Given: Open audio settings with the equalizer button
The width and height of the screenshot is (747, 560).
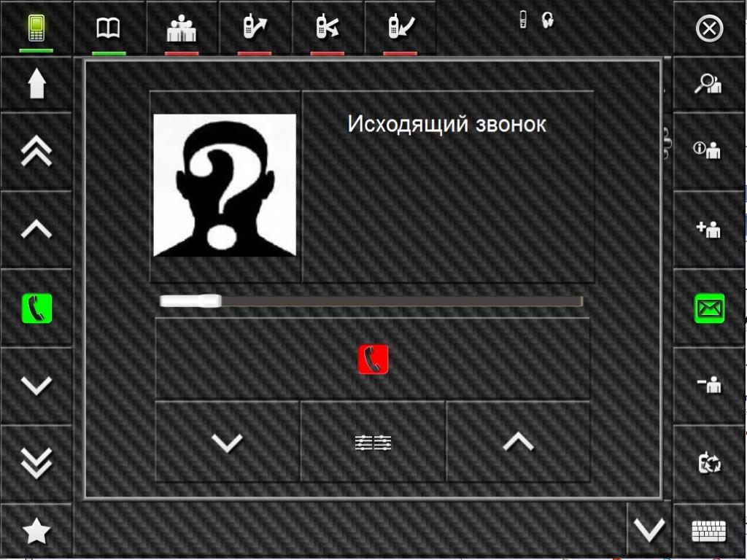Looking at the screenshot, I should pyautogui.click(x=373, y=443).
